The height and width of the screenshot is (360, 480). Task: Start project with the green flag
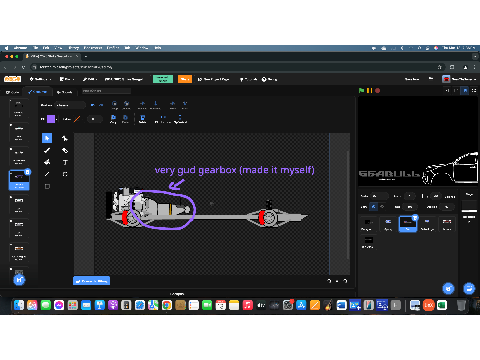[x=361, y=90]
